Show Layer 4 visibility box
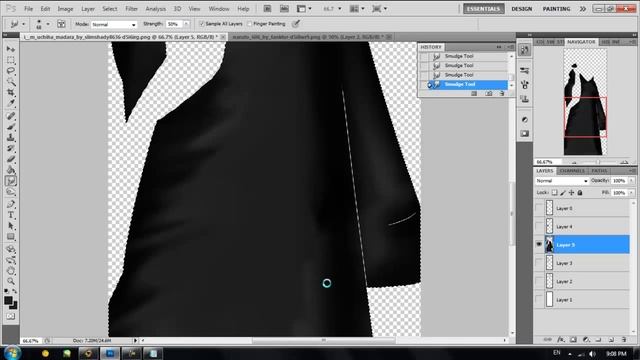 [539, 226]
